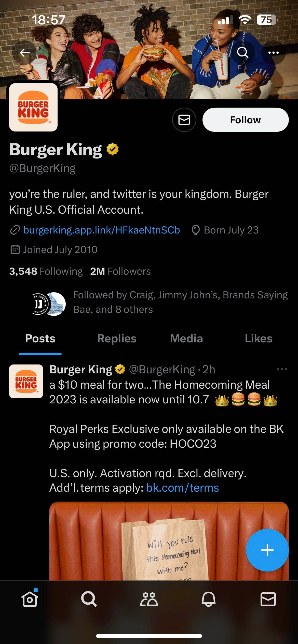The height and width of the screenshot is (644, 298).
Task: Open Burger King profile picture
Action: (33, 107)
